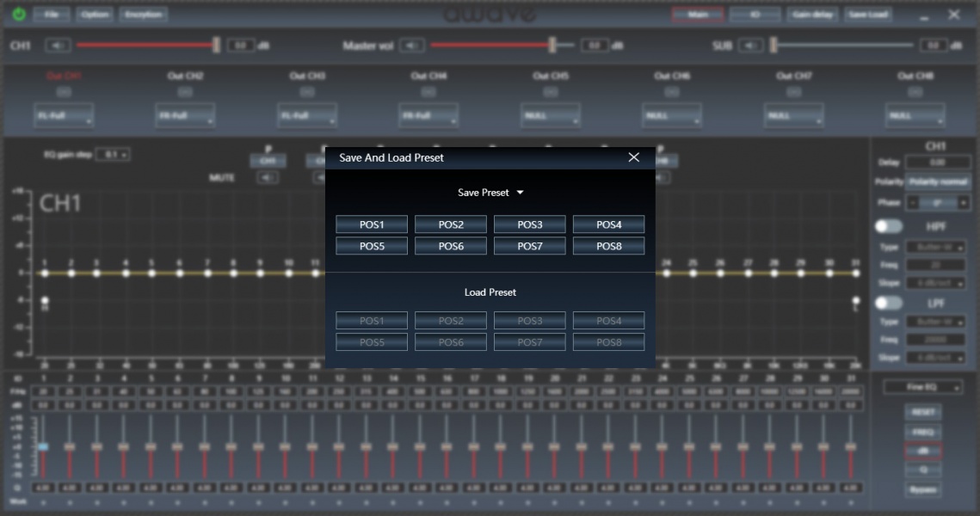Close the Save And Load Preset dialog

(x=634, y=157)
